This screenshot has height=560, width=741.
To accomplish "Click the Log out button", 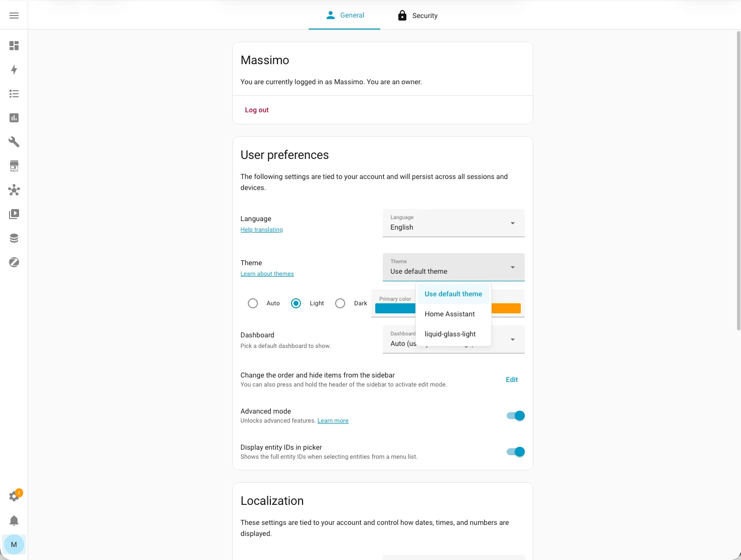I will (x=256, y=110).
